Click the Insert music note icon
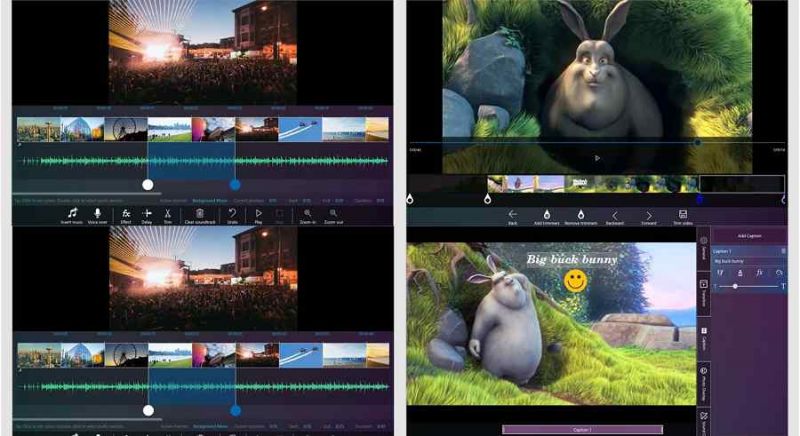This screenshot has height=436, width=800. (x=72, y=213)
